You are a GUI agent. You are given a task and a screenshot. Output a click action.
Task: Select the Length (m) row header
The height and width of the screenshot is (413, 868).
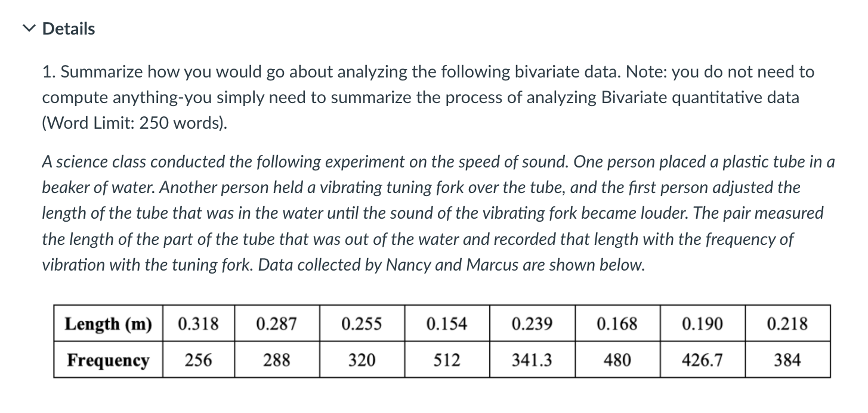(107, 325)
